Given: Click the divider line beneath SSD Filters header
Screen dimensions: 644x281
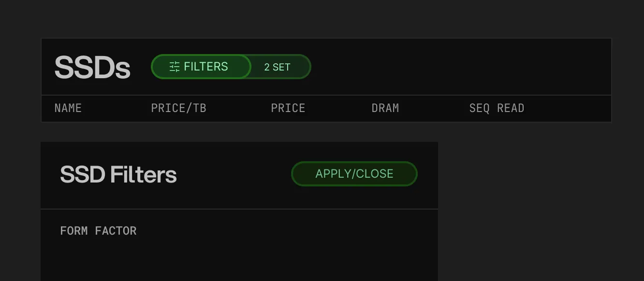Looking at the screenshot, I should pos(239,209).
